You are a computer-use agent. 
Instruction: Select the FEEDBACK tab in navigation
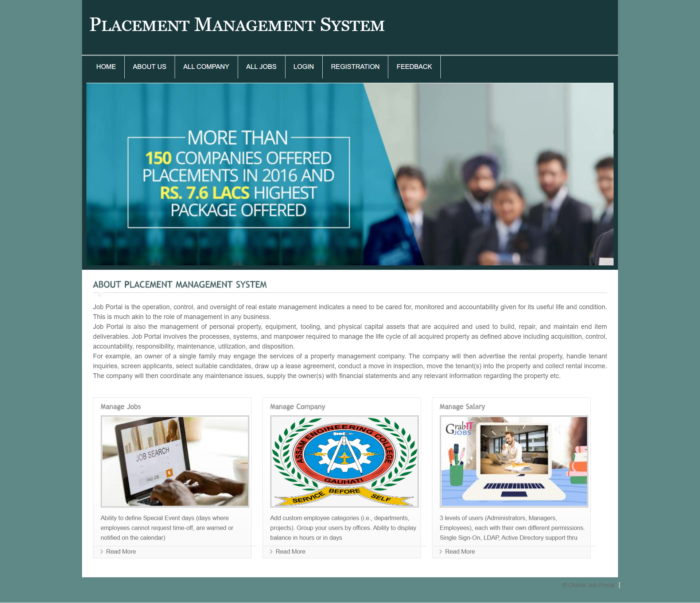[x=414, y=67]
